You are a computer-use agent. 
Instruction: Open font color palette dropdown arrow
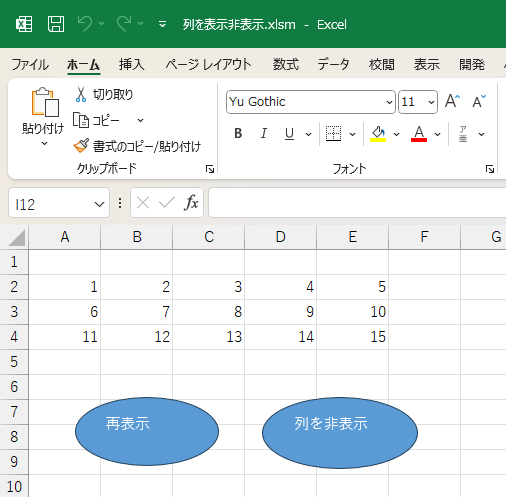pyautogui.click(x=437, y=134)
